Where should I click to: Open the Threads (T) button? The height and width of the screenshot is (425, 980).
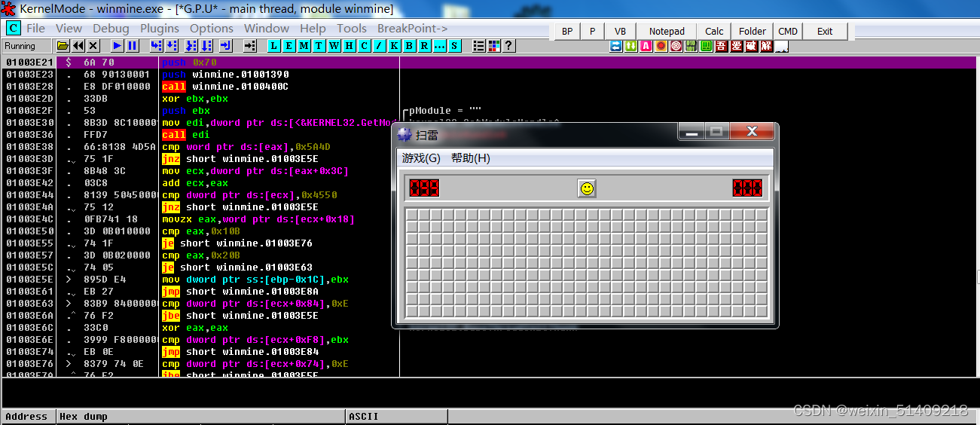(319, 46)
